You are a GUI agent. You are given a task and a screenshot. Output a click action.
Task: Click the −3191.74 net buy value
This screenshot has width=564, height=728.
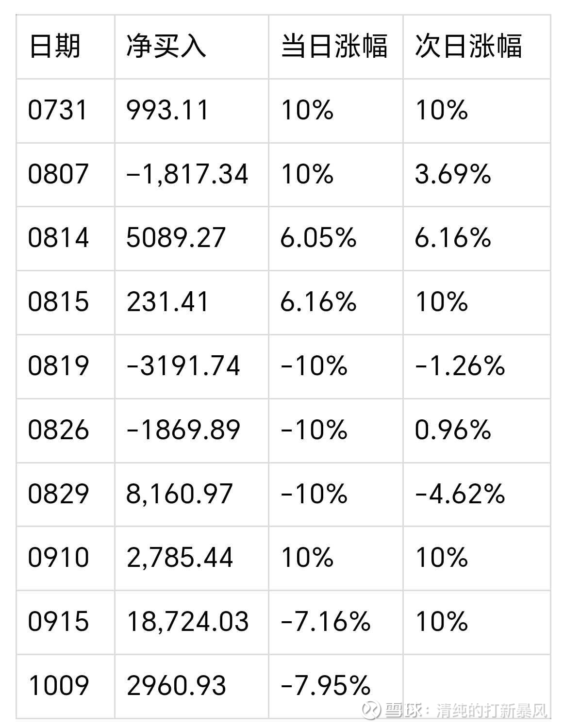[x=183, y=366]
